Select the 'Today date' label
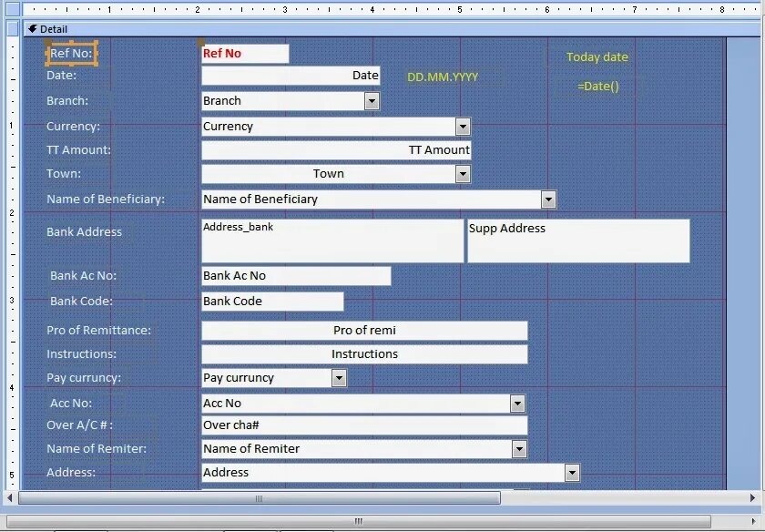This screenshot has width=765, height=532. pyautogui.click(x=597, y=57)
